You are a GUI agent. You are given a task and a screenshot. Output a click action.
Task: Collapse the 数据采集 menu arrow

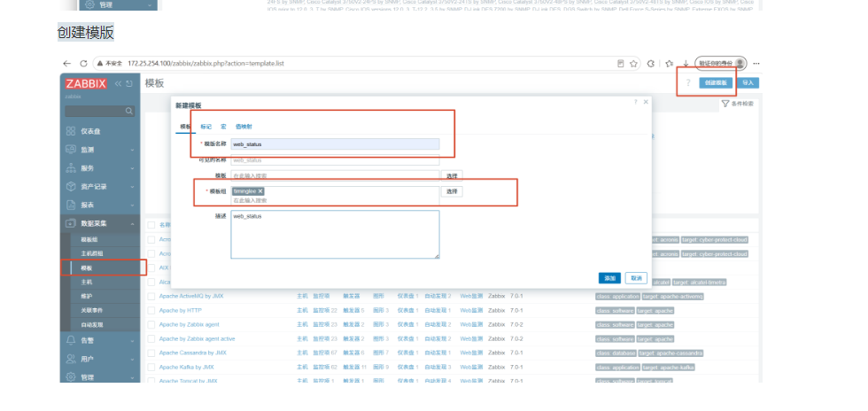point(132,223)
